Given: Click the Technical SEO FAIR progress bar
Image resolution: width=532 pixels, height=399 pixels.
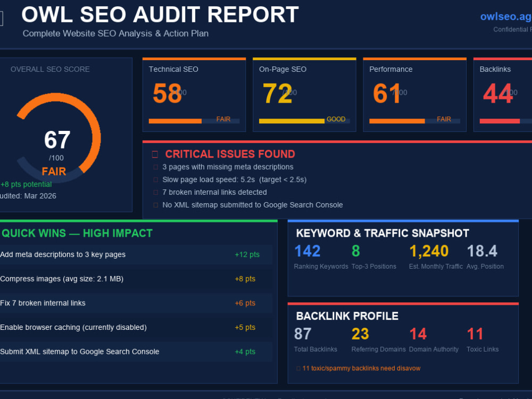Looking at the screenshot, I should pyautogui.click(x=194, y=121).
